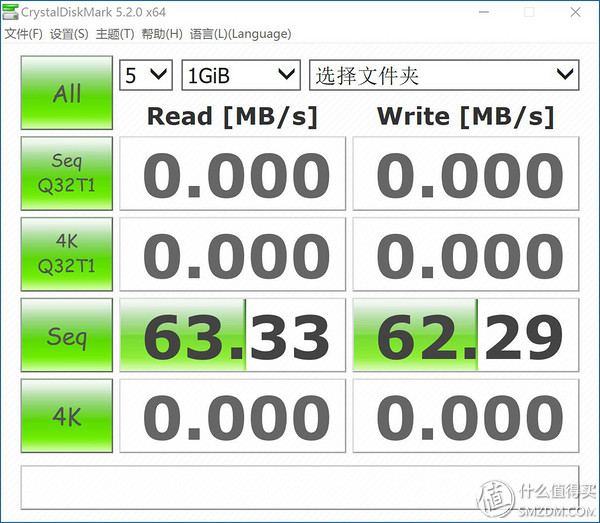Click the 4K write value 0.000
The image size is (600, 523).
466,416
